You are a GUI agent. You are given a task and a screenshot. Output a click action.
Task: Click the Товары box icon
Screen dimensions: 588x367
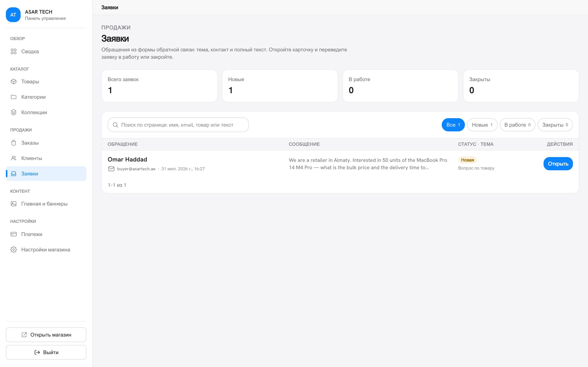coord(14,81)
